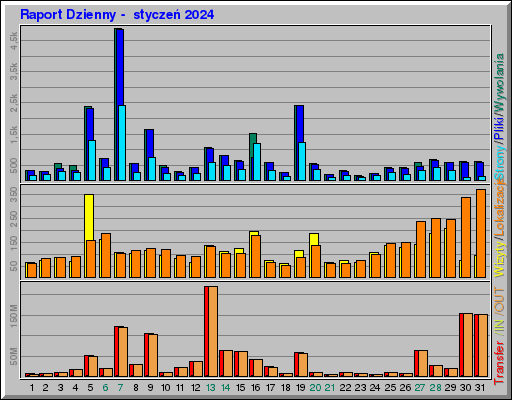The height and width of the screenshot is (400, 512).
Task: Click the tallest blue bar for day 7
Action: click(x=120, y=67)
